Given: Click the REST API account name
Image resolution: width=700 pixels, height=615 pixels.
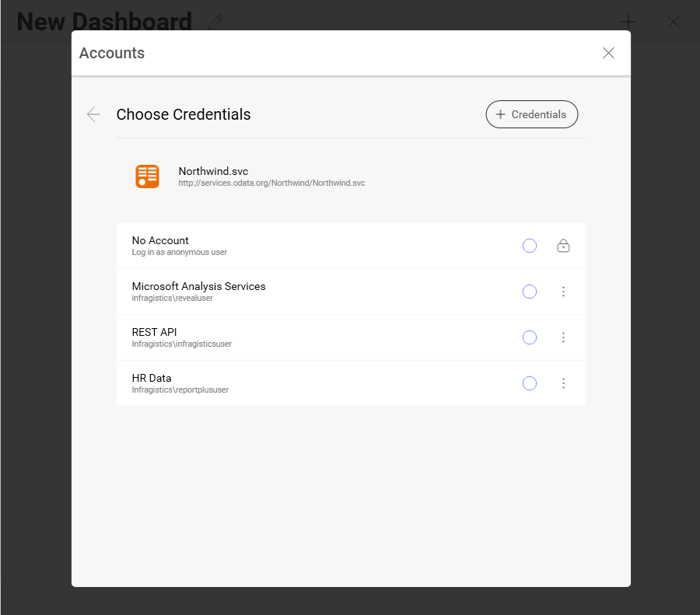Looking at the screenshot, I should (155, 333).
